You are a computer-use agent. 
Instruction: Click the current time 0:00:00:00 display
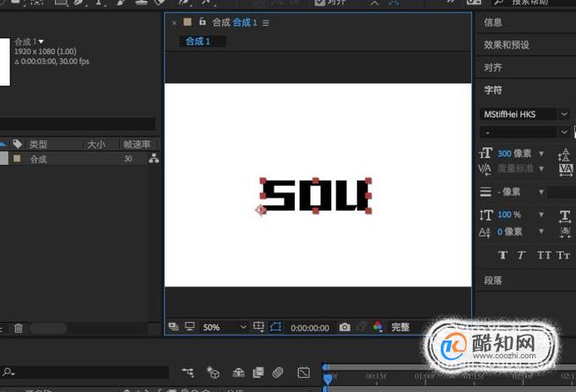(310, 328)
